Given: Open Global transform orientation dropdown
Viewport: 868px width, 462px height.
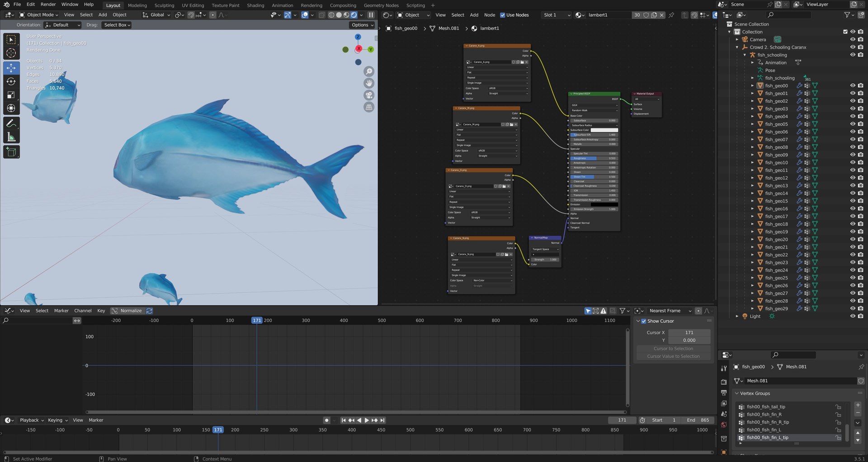Looking at the screenshot, I should 156,15.
